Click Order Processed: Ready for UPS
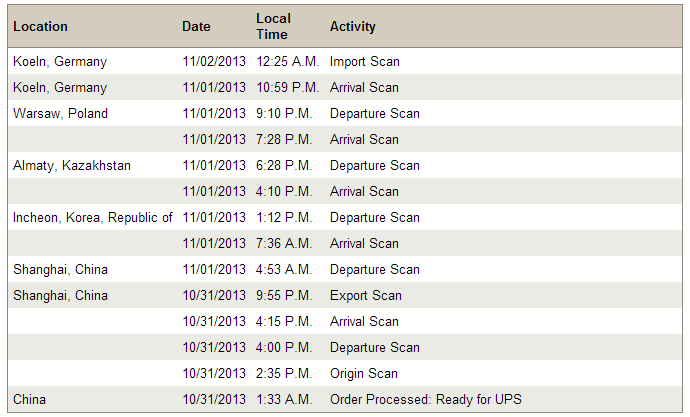 [x=425, y=400]
